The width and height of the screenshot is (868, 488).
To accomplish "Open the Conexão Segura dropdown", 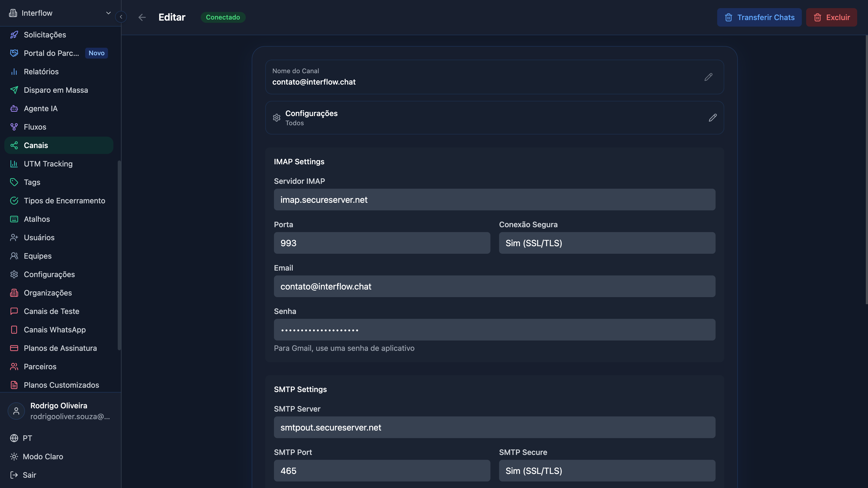I will click(x=607, y=243).
